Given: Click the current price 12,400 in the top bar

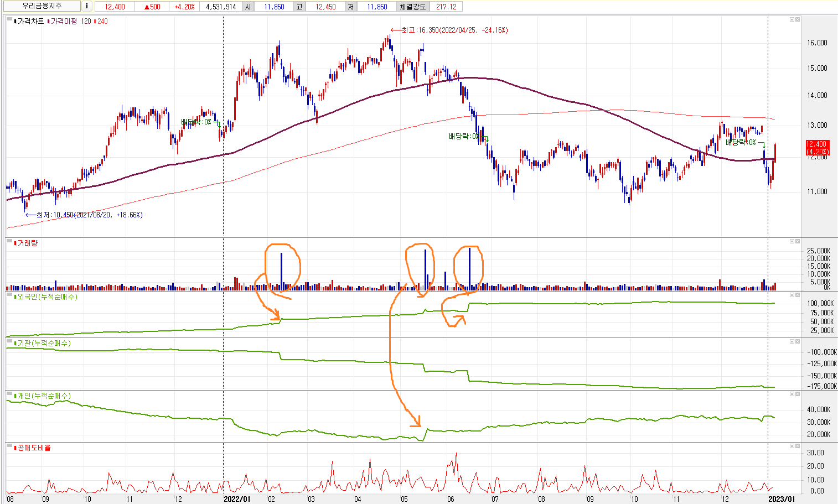Looking at the screenshot, I should tap(115, 7).
